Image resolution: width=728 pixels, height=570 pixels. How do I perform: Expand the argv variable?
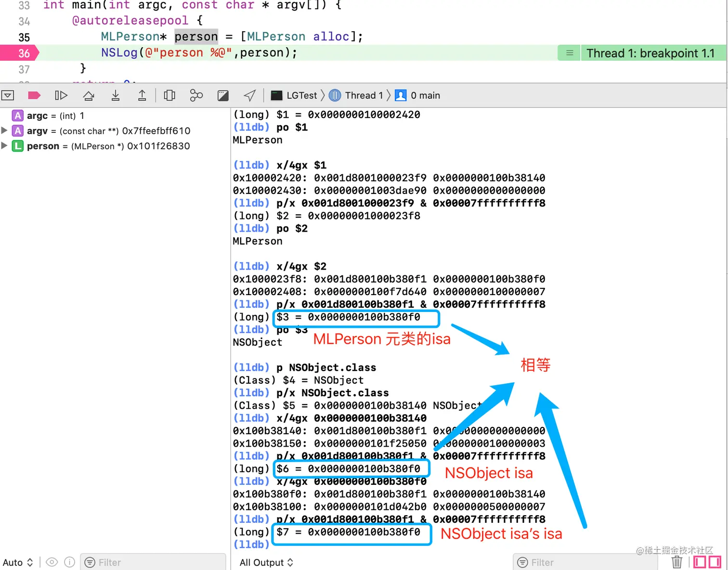coord(4,130)
